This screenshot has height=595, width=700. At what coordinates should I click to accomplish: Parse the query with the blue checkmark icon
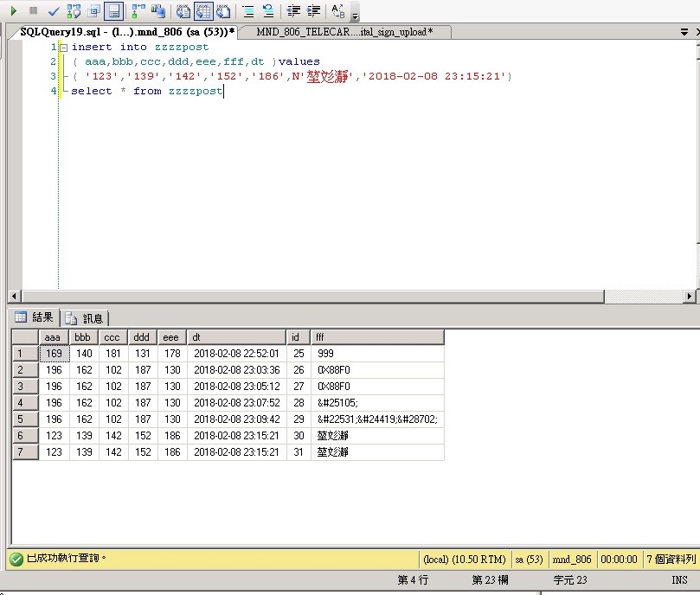tap(54, 11)
